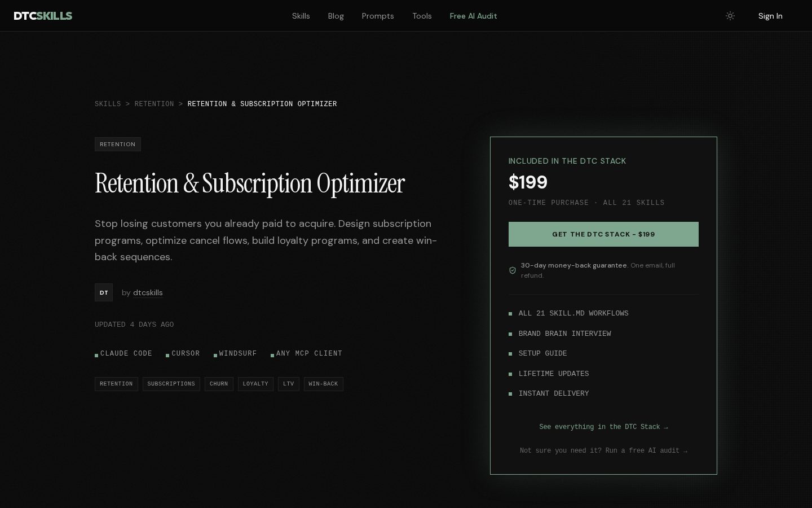Click the Retention & Subscription Optimizer heading

(250, 183)
